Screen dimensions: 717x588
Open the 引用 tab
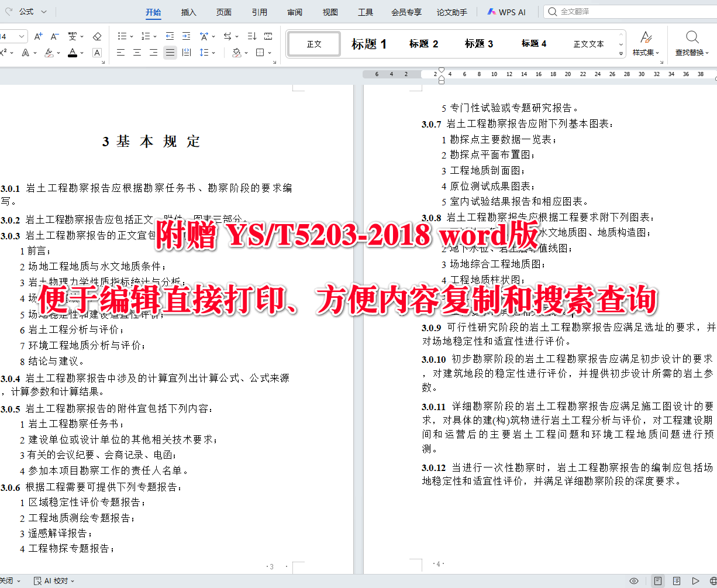tap(260, 12)
